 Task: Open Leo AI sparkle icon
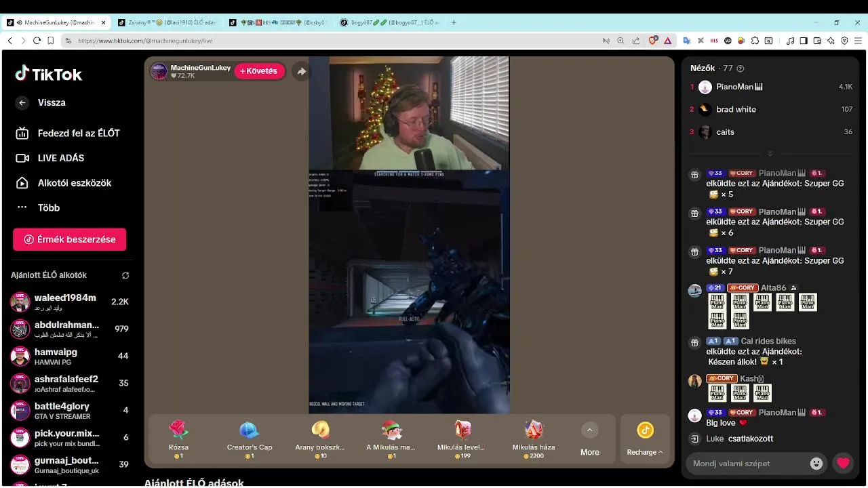click(831, 41)
